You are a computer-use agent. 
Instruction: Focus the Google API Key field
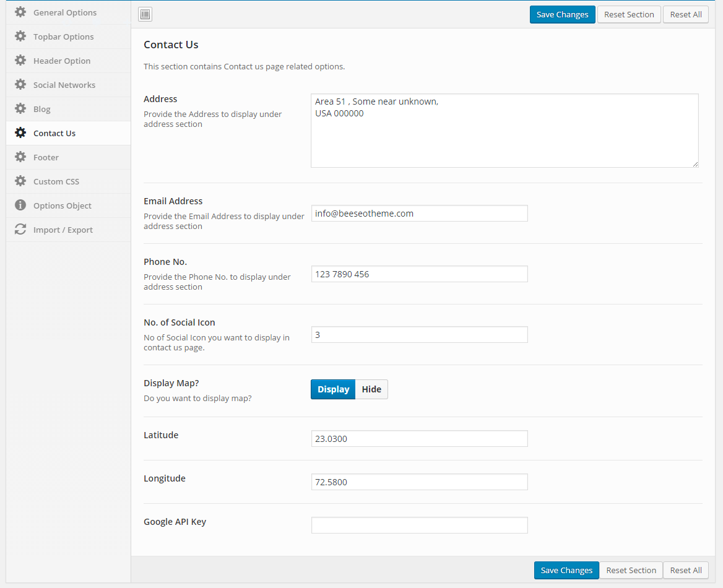[x=419, y=525]
